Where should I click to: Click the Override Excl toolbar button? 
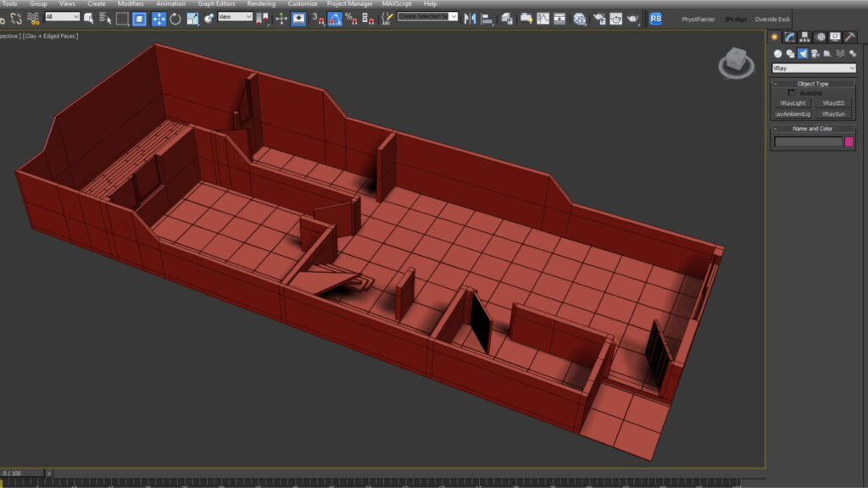point(772,19)
